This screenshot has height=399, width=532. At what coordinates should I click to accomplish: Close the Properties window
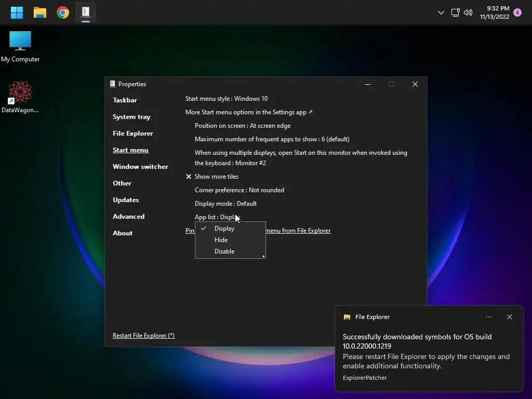[415, 84]
